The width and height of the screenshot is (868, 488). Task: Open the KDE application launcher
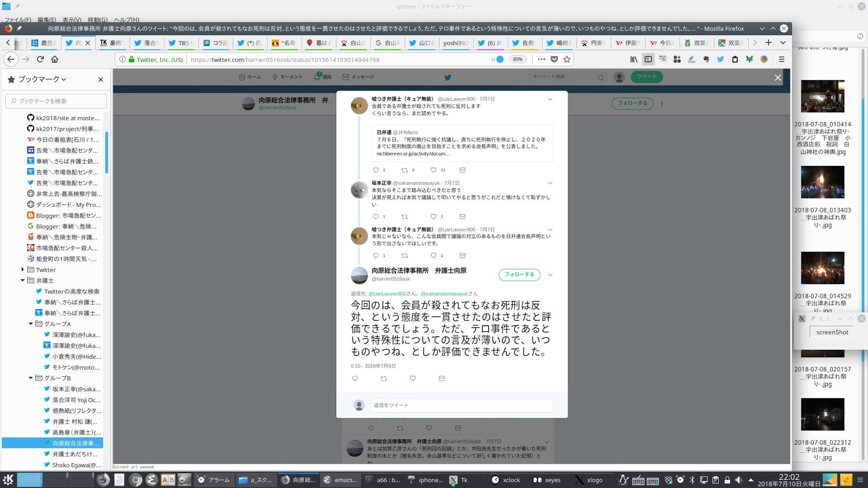click(x=8, y=479)
